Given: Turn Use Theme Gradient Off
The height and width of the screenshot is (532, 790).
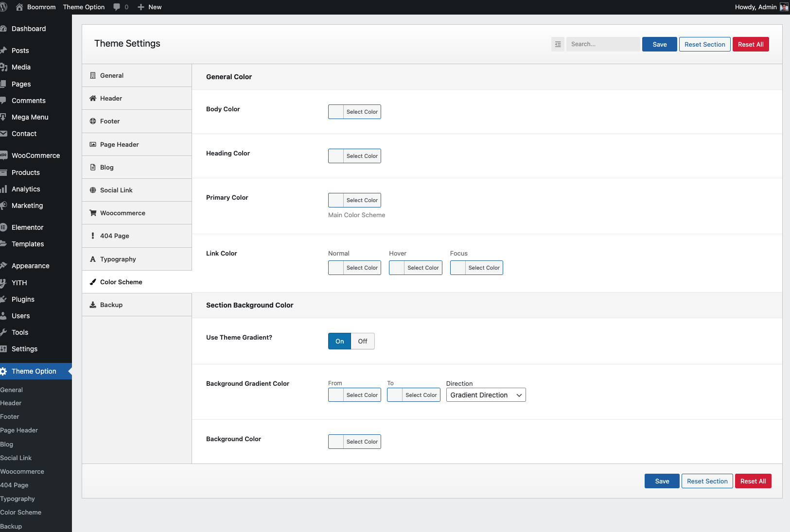Looking at the screenshot, I should (x=363, y=341).
